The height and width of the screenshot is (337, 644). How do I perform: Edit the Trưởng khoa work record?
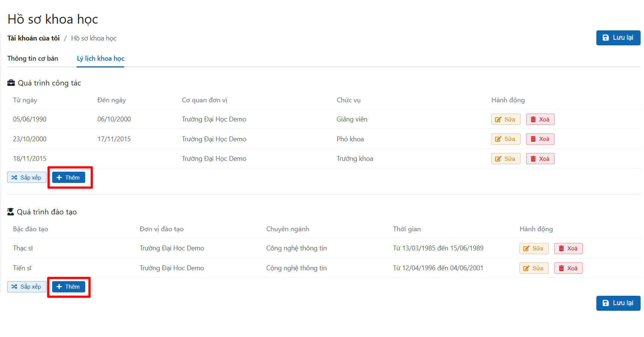(x=505, y=159)
